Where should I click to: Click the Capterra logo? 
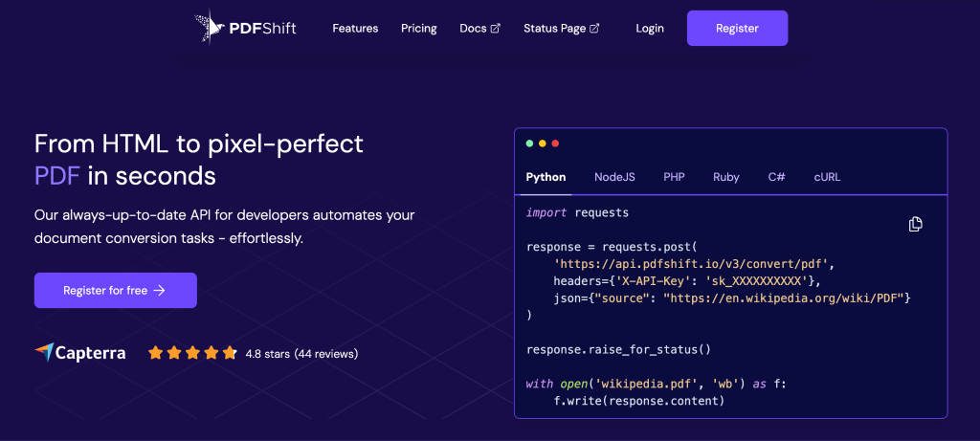(x=80, y=353)
